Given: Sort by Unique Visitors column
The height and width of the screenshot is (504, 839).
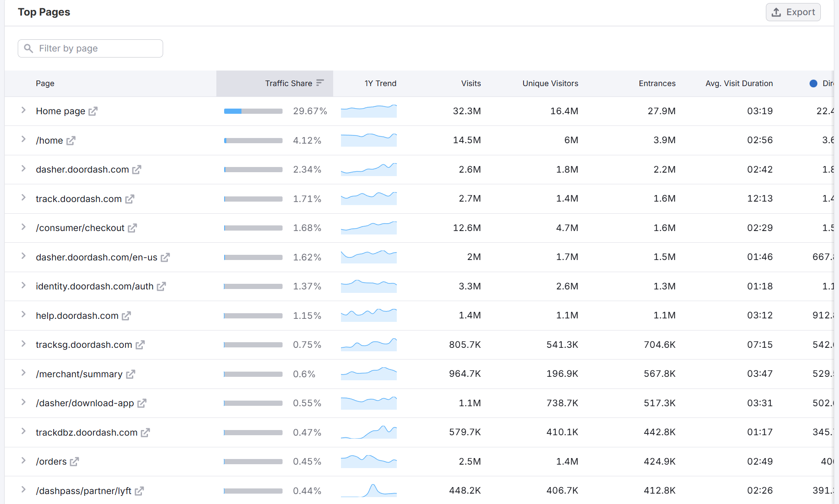Looking at the screenshot, I should pyautogui.click(x=550, y=83).
